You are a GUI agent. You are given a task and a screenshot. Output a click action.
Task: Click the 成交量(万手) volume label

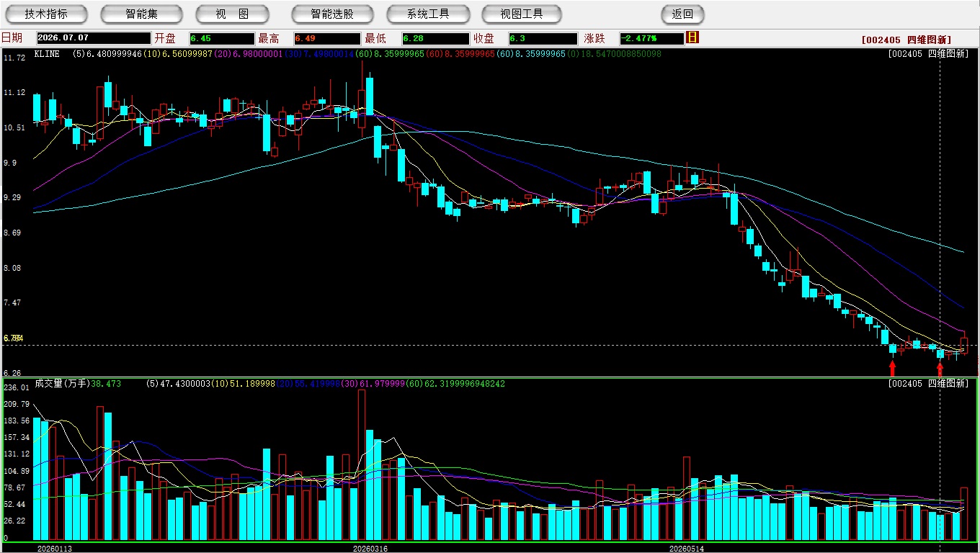[x=62, y=384]
